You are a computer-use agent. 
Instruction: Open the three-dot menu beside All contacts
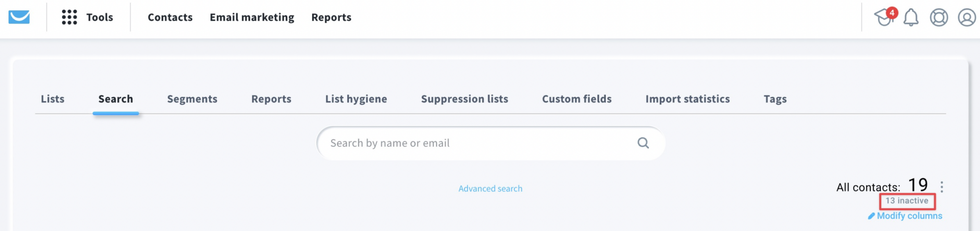coord(941,186)
